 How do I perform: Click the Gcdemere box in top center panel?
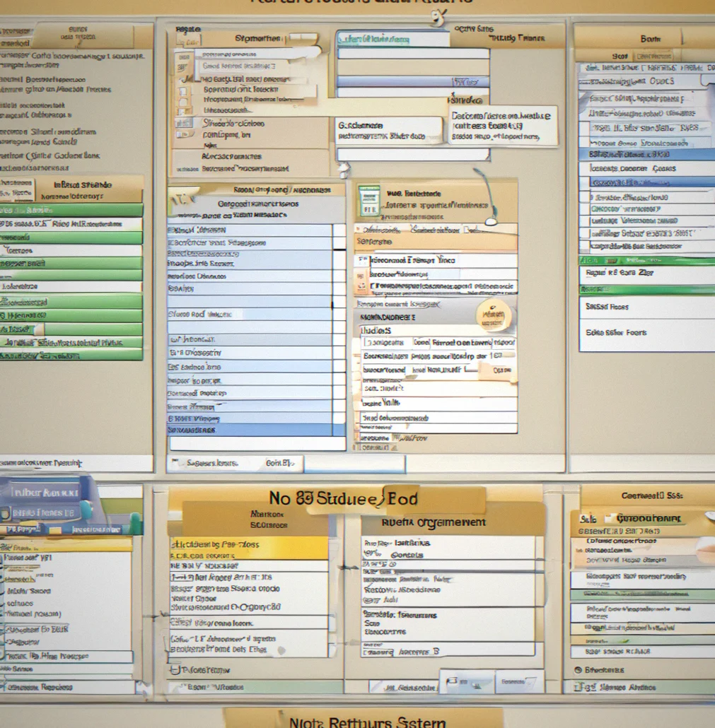388,131
